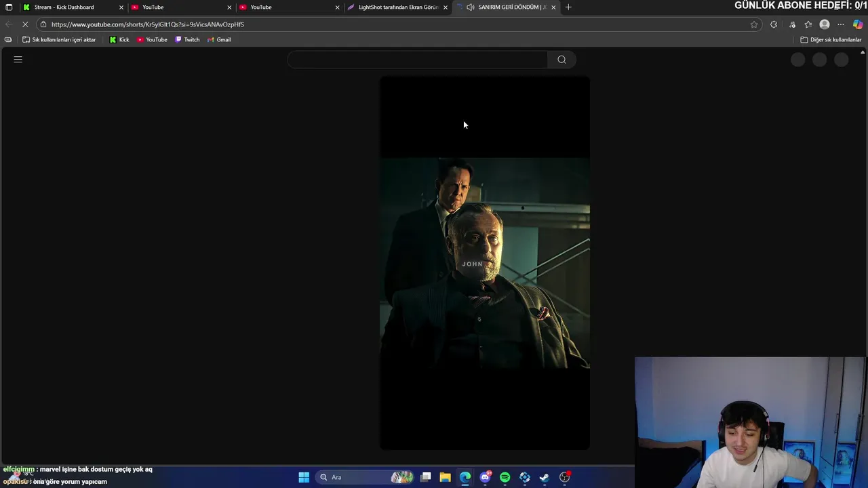Open Steam from the taskbar
Screen dimensions: 868x488
click(x=544, y=477)
